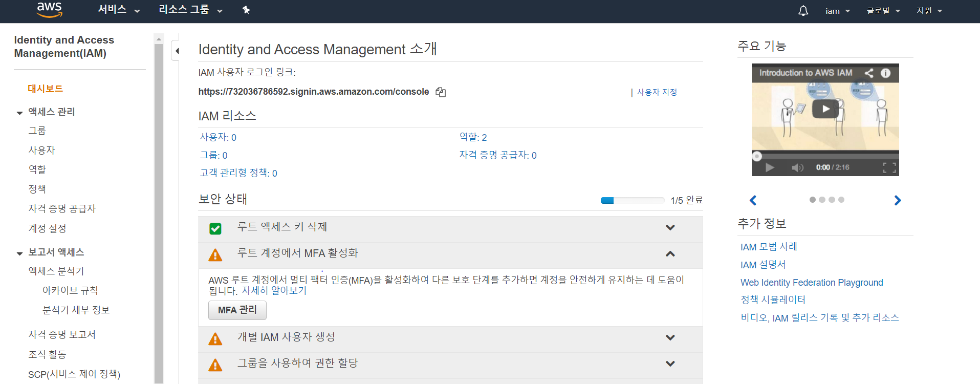This screenshot has height=384, width=980.
Task: Open 정책 in the sidebar
Action: 37,189
